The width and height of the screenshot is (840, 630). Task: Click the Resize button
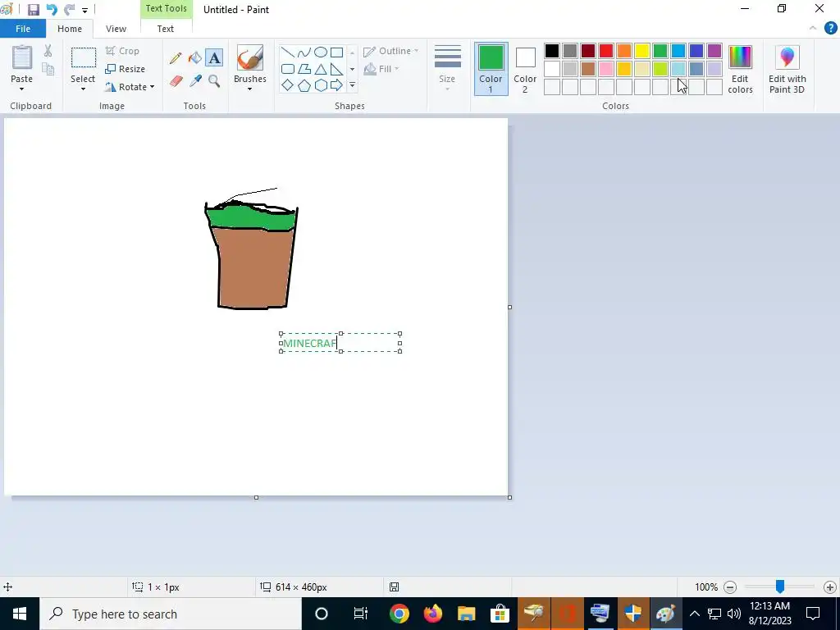click(126, 69)
